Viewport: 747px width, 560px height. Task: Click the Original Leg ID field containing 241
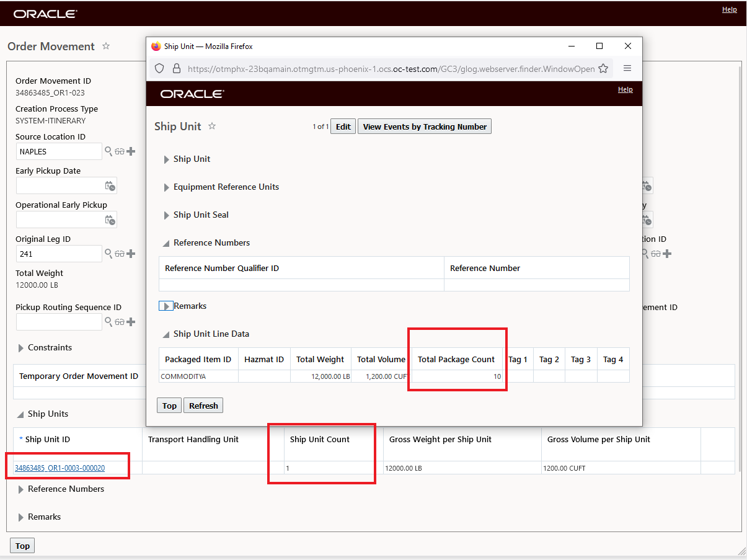pos(59,254)
